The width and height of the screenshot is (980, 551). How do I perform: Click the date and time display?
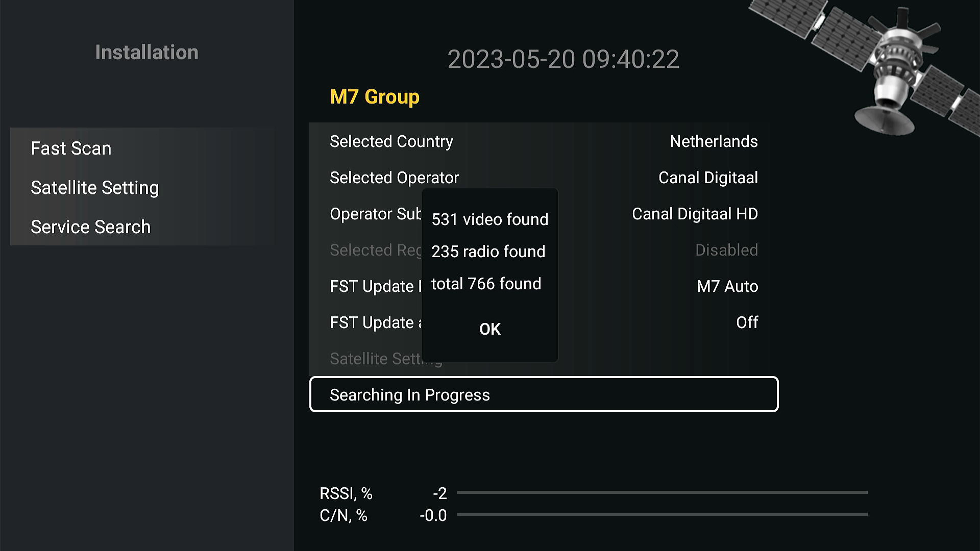coord(563,59)
